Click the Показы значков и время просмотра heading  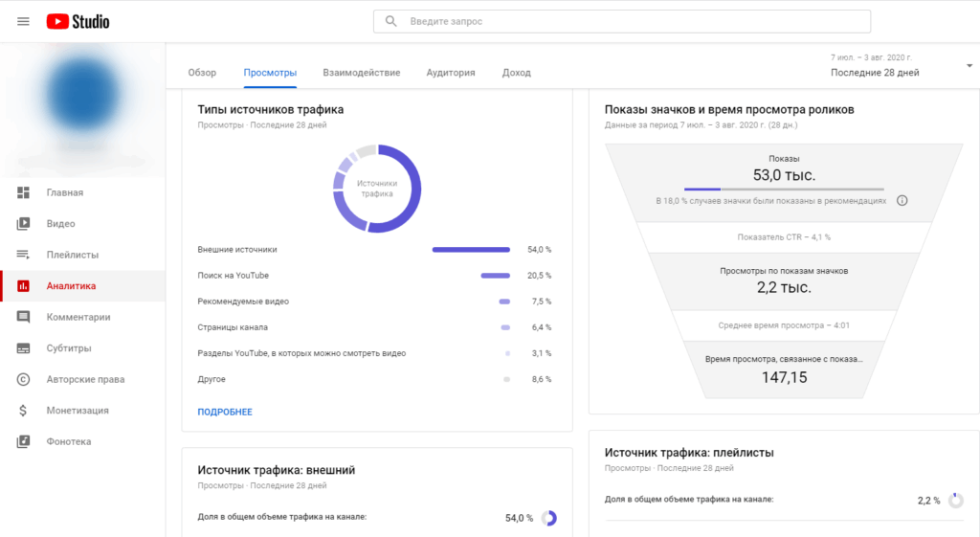729,109
